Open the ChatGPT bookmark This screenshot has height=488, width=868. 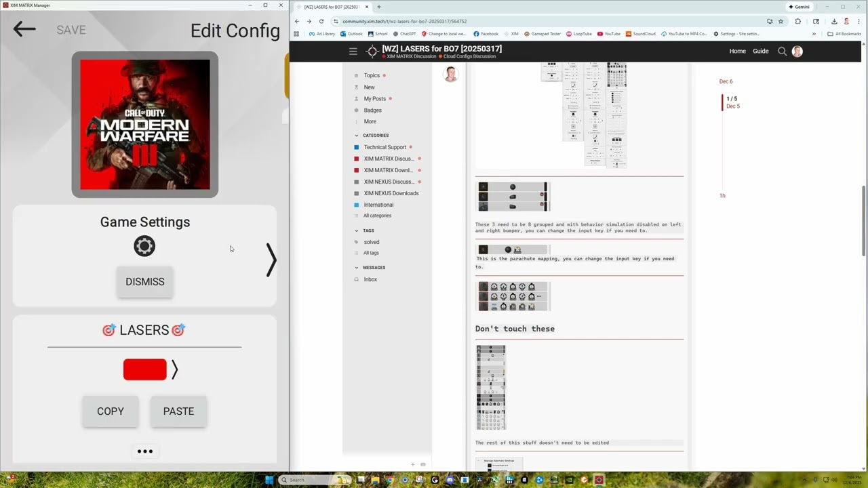click(x=404, y=34)
